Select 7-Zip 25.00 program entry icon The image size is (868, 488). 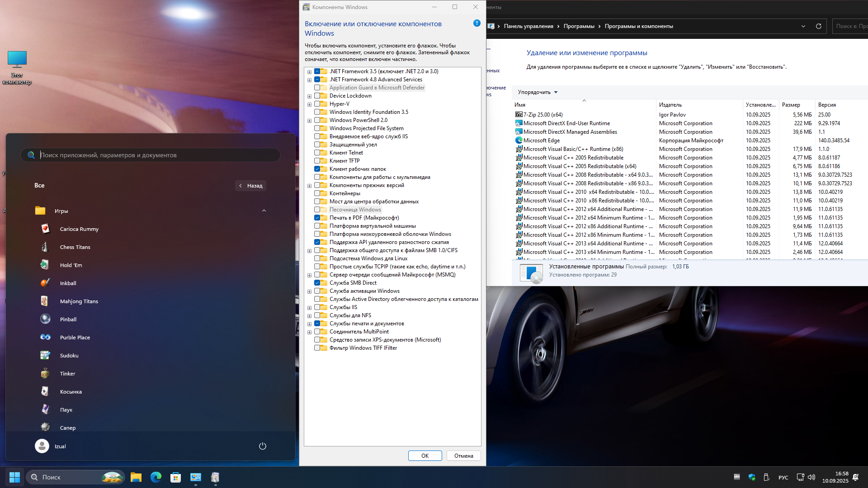tap(519, 115)
